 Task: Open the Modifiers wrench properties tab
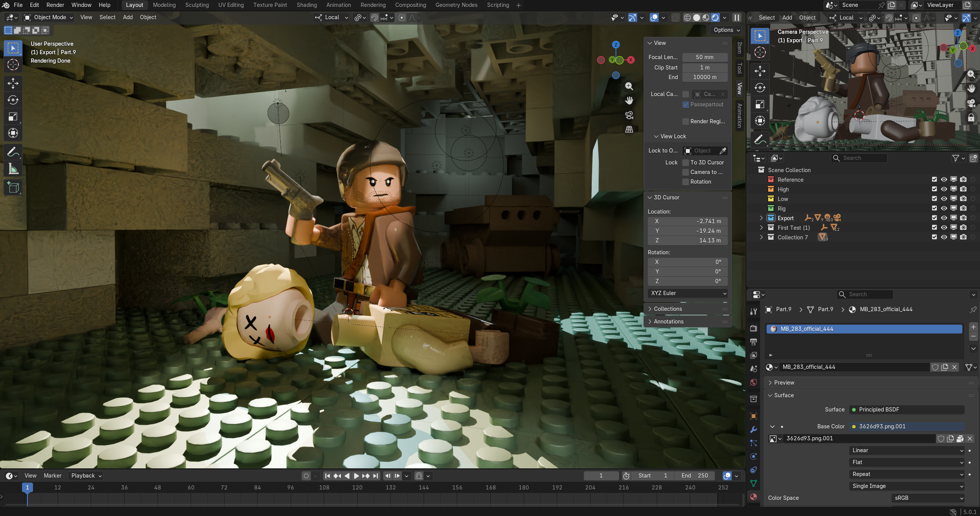point(754,430)
